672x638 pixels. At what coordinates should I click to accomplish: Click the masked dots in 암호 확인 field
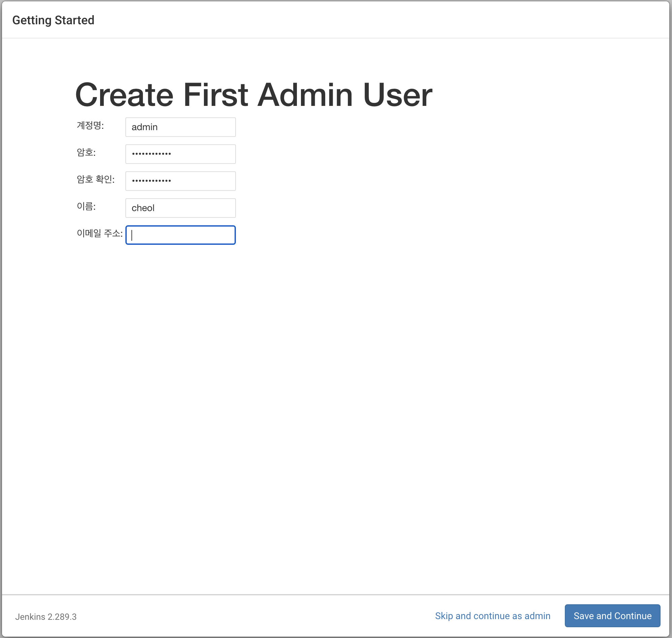pos(151,181)
